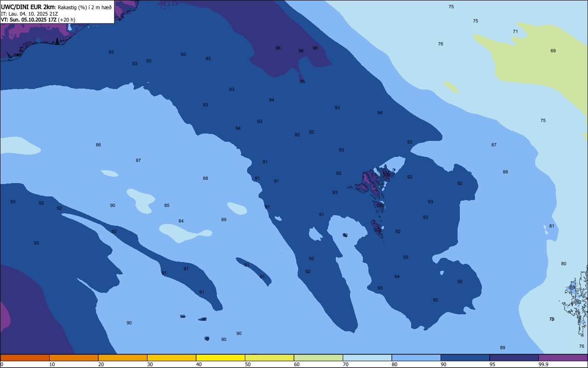
Task: Click the legend tick label 10
Action: [x=52, y=364]
